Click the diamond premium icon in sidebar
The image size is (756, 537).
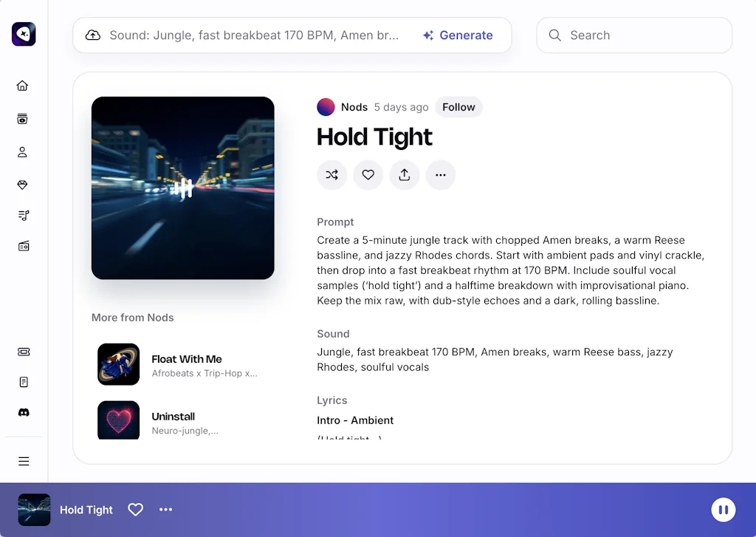[x=23, y=185]
